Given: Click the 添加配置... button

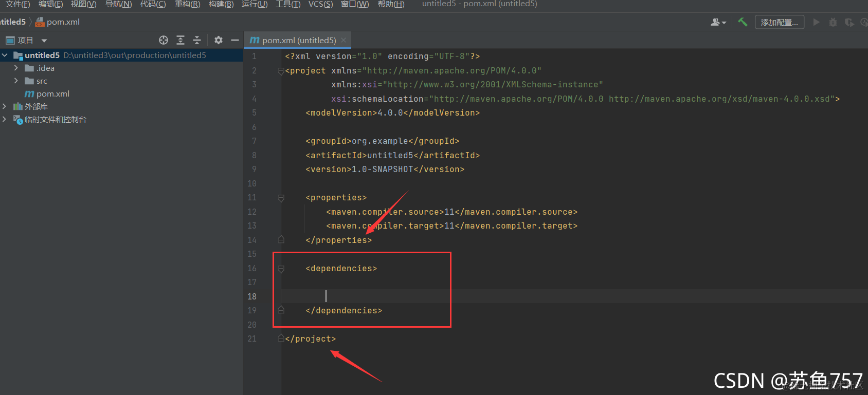Looking at the screenshot, I should 780,22.
